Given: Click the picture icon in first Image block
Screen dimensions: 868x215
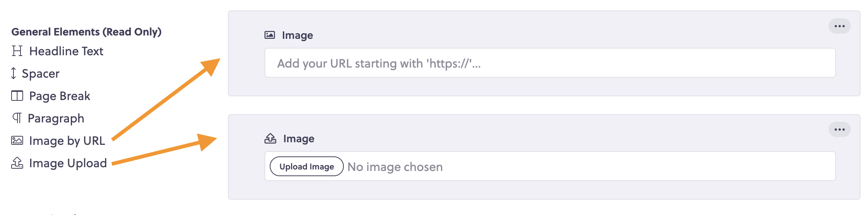Looking at the screenshot, I should (x=270, y=35).
